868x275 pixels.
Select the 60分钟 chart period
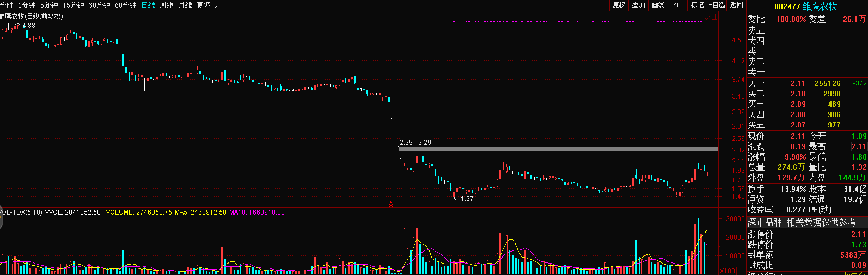click(126, 5)
